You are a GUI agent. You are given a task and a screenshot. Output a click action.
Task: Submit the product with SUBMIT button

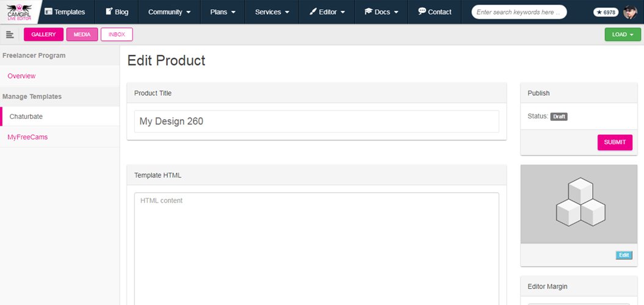pyautogui.click(x=615, y=143)
